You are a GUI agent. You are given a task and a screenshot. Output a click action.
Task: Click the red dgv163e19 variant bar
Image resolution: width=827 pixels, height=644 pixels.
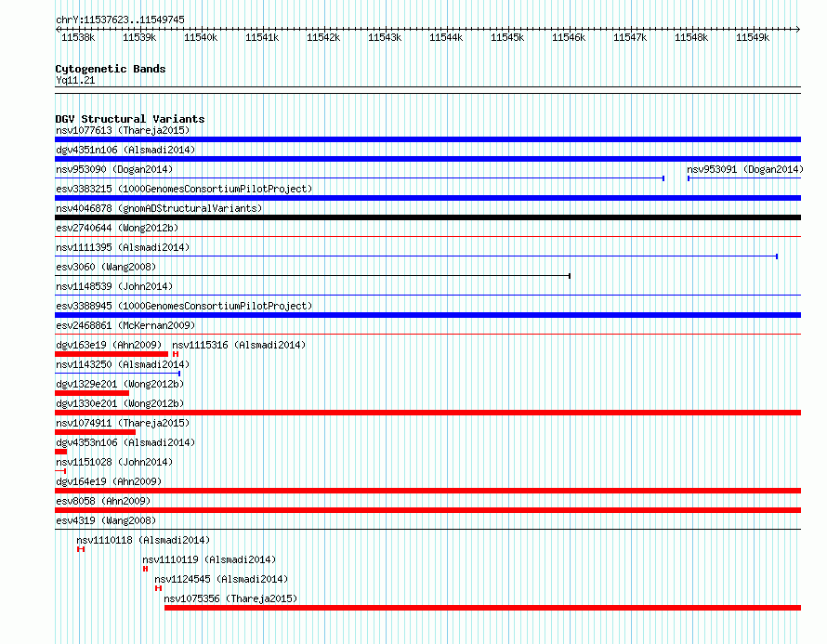click(112, 354)
